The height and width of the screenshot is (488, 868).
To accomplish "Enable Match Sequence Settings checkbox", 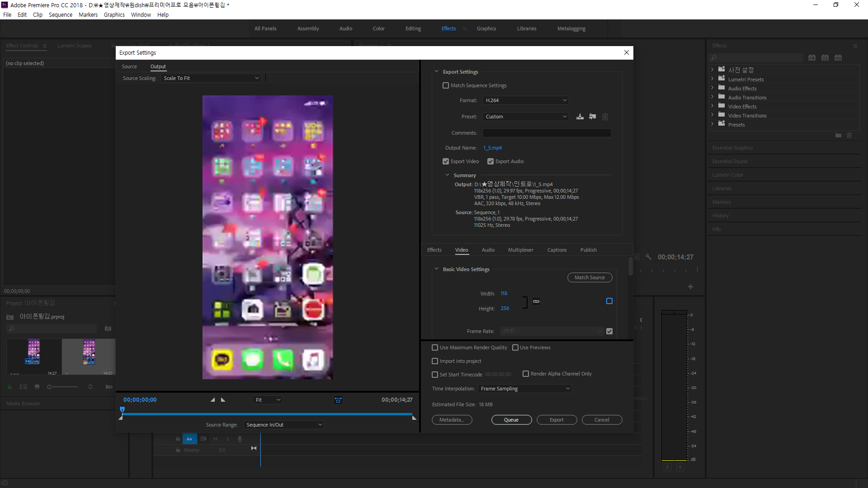I will (446, 85).
